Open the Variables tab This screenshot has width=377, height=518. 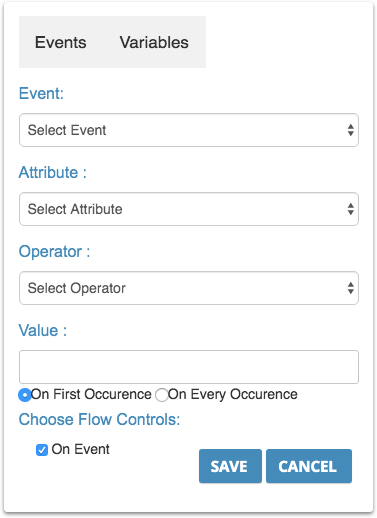(154, 42)
